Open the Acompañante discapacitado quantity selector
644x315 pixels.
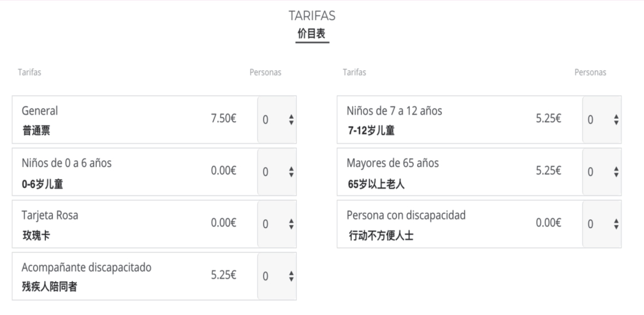(x=277, y=276)
